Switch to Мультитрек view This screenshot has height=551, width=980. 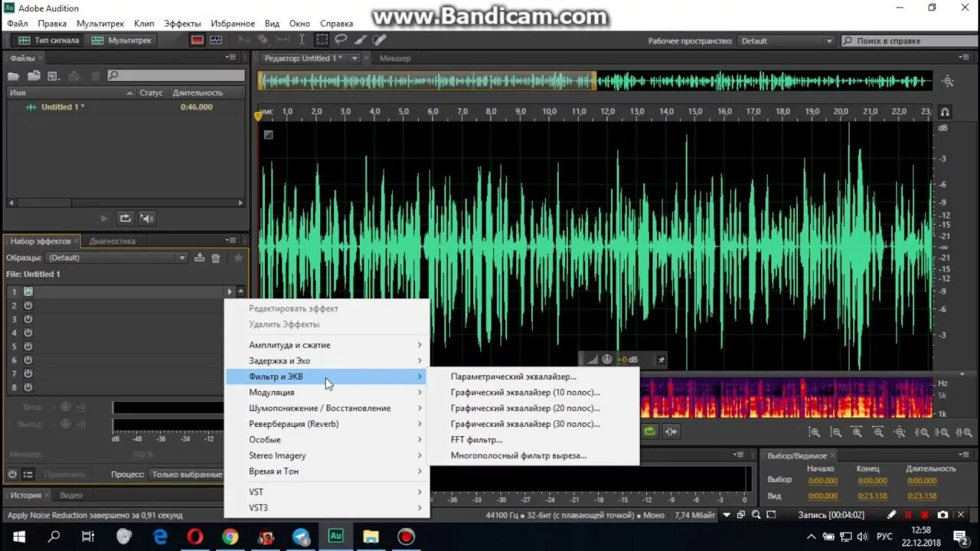tap(122, 40)
